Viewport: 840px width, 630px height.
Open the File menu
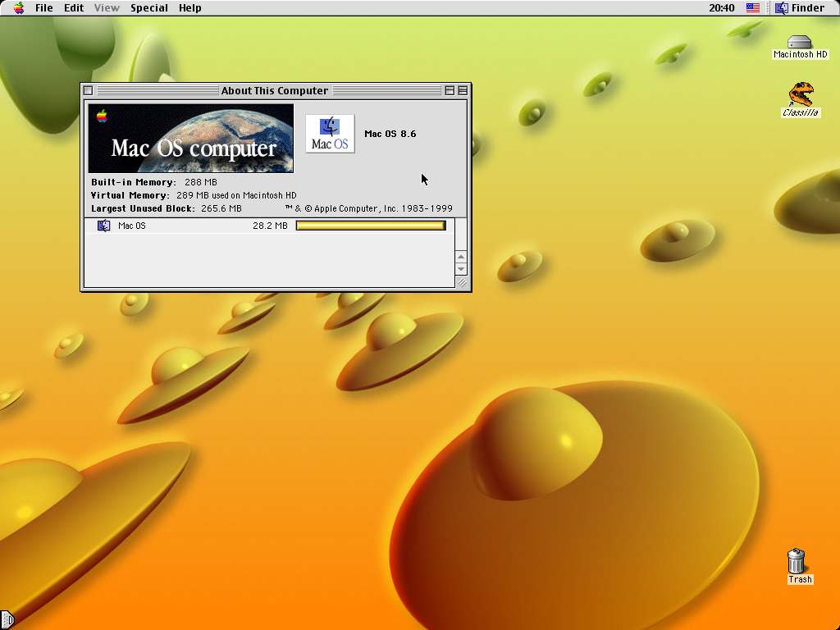[x=44, y=8]
